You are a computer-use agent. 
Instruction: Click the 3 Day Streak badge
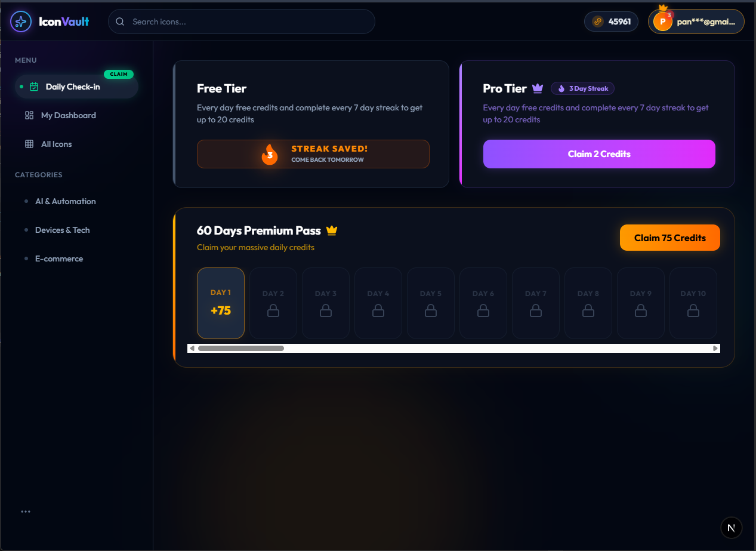(582, 88)
